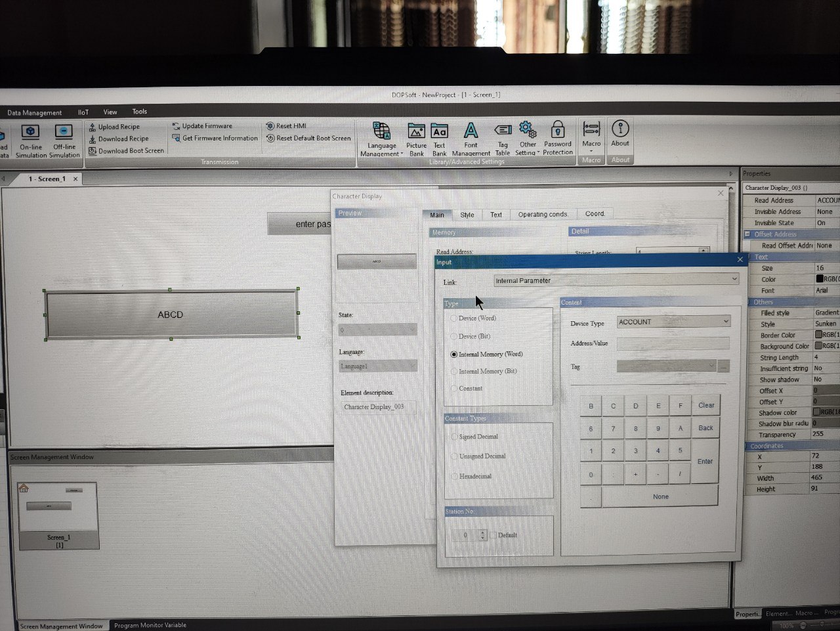
Task: Close the Character Display dialog
Action: [x=721, y=193]
